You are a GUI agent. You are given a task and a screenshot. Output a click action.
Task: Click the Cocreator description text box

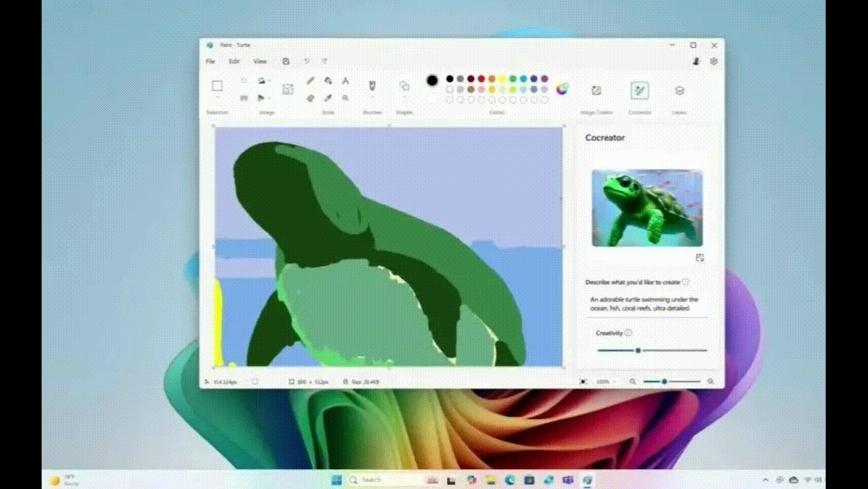[x=647, y=303]
